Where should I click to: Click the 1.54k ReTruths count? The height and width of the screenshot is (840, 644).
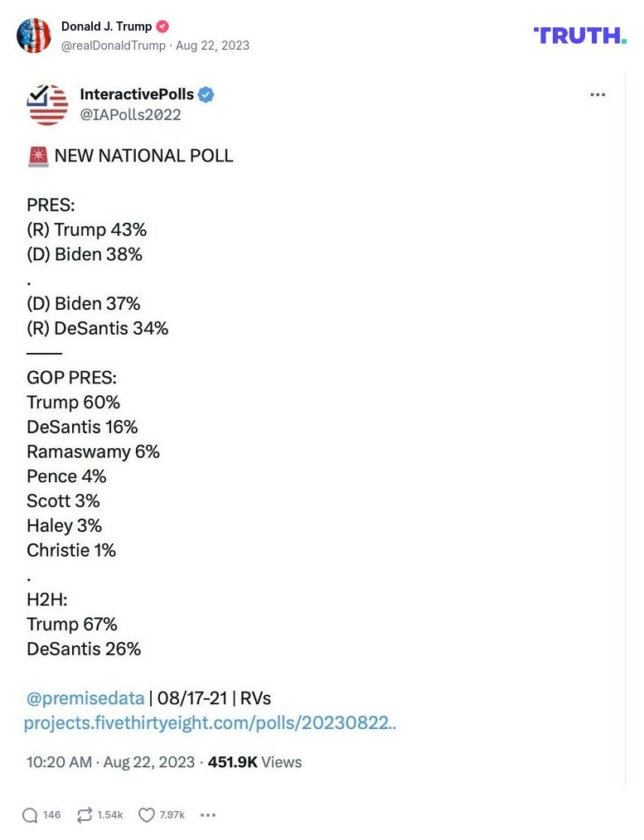tap(110, 815)
